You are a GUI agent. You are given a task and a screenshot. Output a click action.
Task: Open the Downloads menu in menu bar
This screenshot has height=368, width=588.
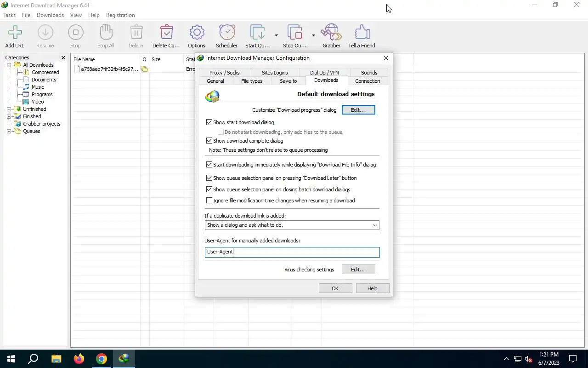pyautogui.click(x=50, y=15)
